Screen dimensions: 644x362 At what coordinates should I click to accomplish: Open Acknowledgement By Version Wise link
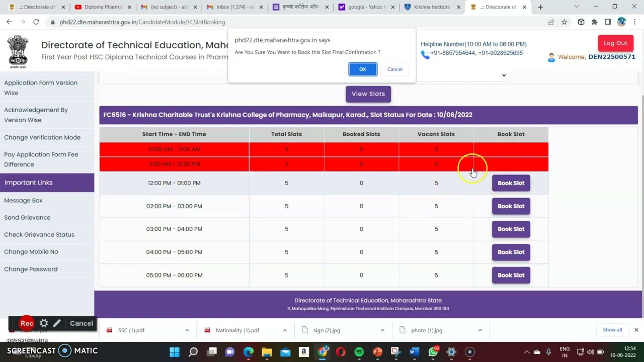pos(36,115)
